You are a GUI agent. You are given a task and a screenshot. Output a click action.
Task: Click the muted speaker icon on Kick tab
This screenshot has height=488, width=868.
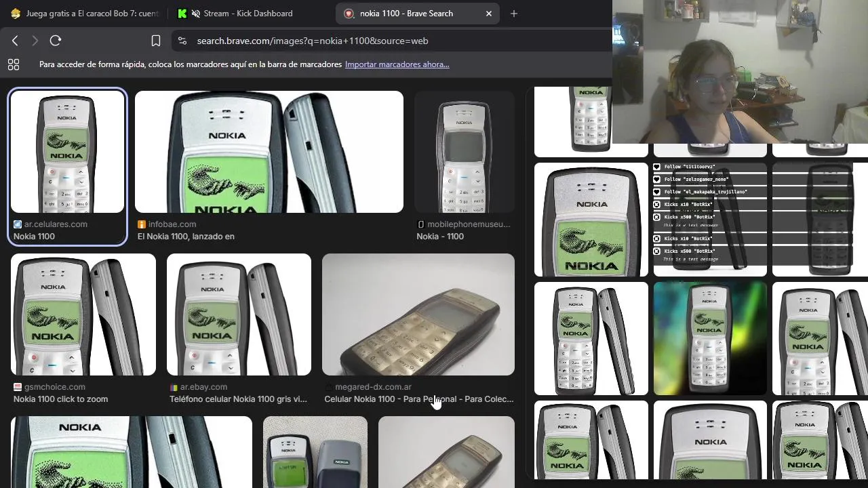(x=196, y=14)
